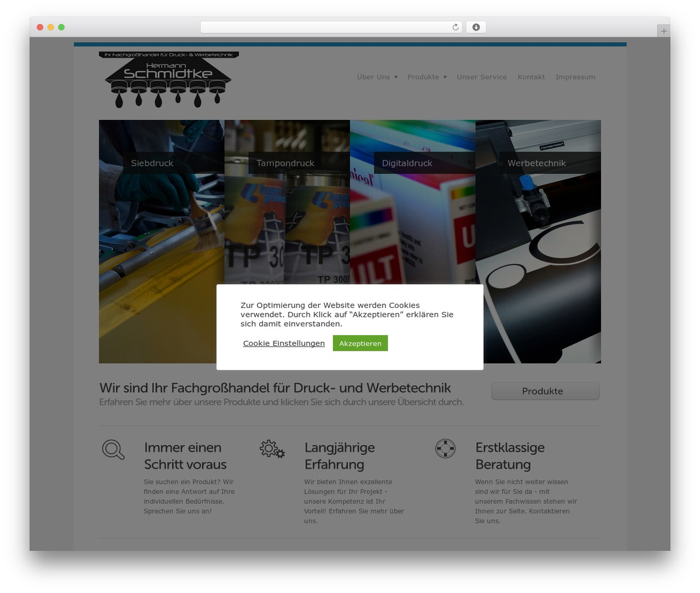Accept cookies with the Akzeptieren button
Image resolution: width=700 pixels, height=593 pixels.
[x=360, y=343]
